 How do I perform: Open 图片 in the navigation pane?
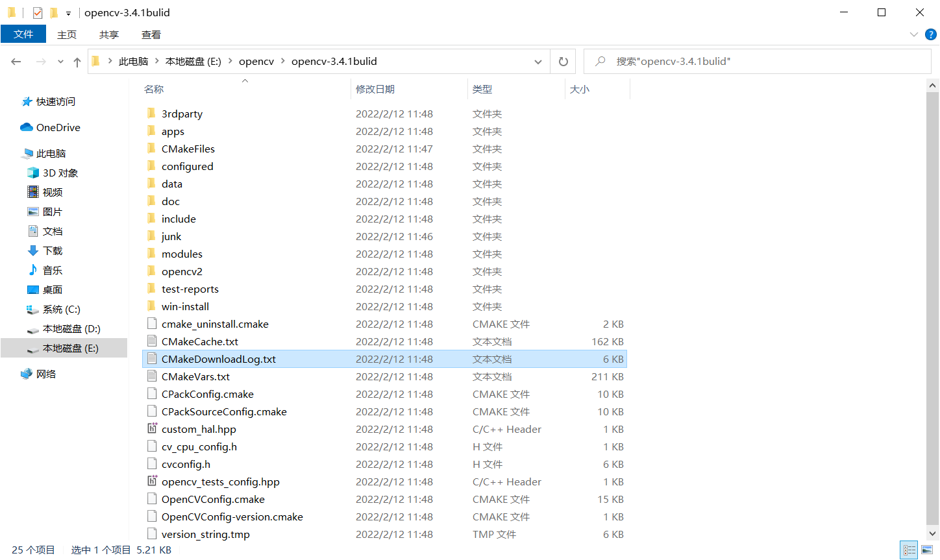pyautogui.click(x=51, y=212)
